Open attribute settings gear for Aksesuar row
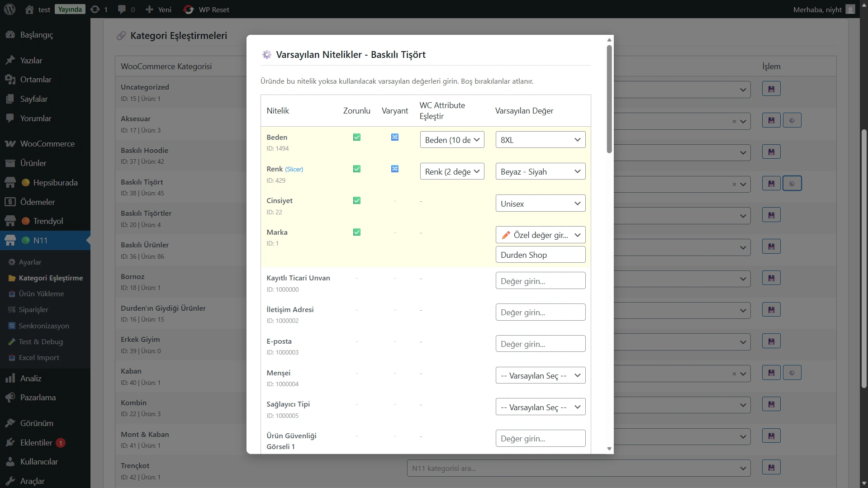 [x=792, y=121]
